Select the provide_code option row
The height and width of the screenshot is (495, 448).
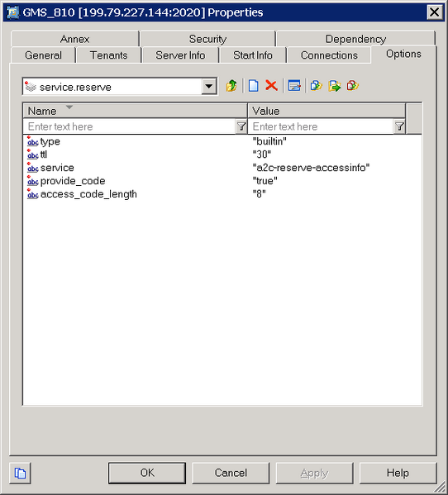click(x=222, y=181)
